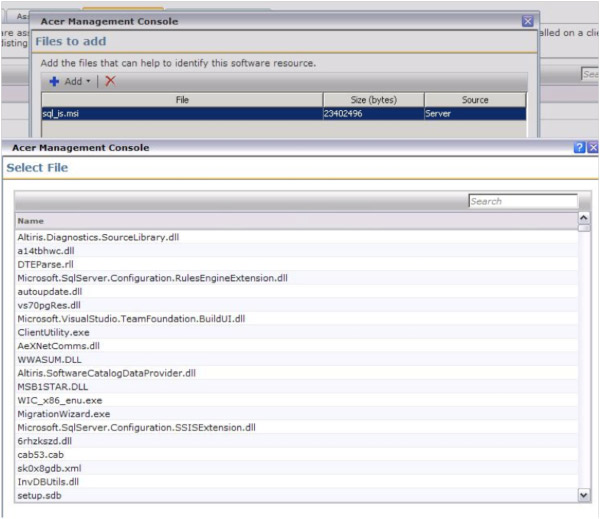Viewport: 600px width, 519px height.
Task: Select WWASUM.DLL file
Action: [x=297, y=359]
